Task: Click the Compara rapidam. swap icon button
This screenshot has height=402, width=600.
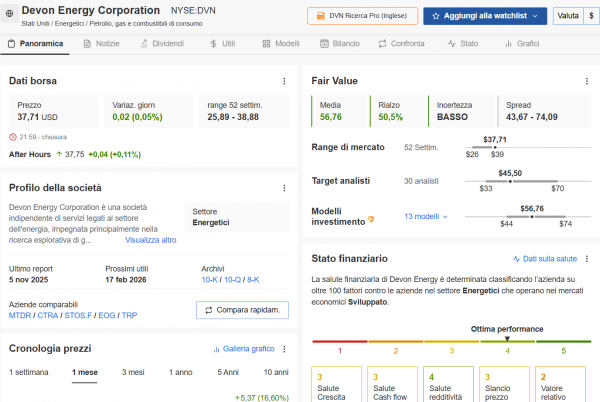Action: [x=209, y=310]
